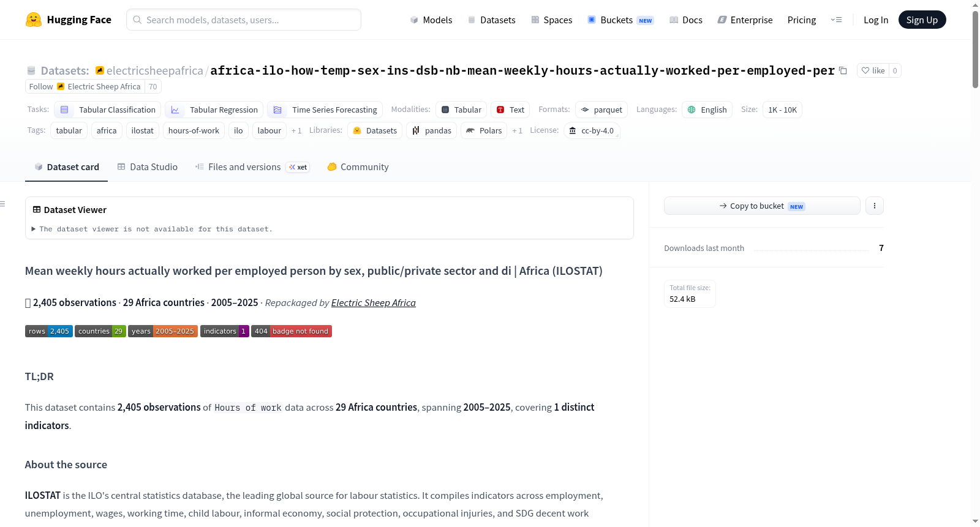Viewport: 980px width, 527px height.
Task: Click the like count 0
Action: pyautogui.click(x=895, y=70)
